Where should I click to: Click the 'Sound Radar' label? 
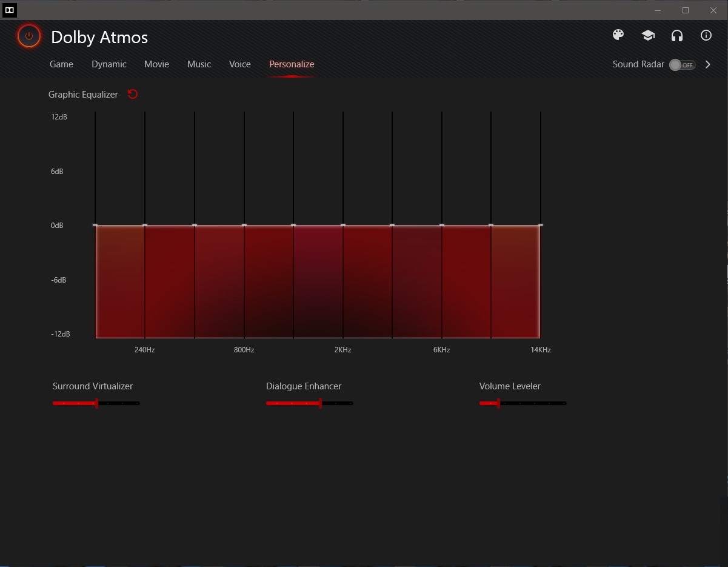[x=638, y=64]
